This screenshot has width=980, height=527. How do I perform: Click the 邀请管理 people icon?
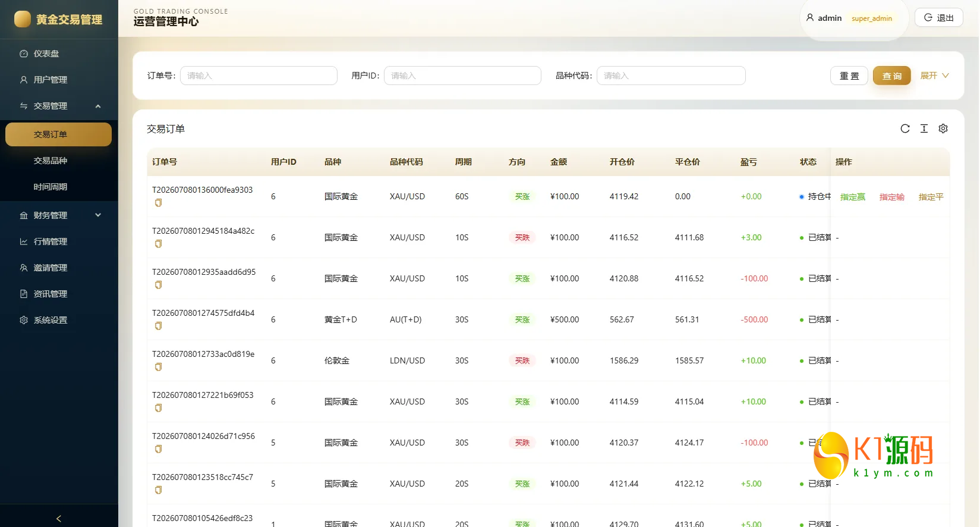[24, 268]
